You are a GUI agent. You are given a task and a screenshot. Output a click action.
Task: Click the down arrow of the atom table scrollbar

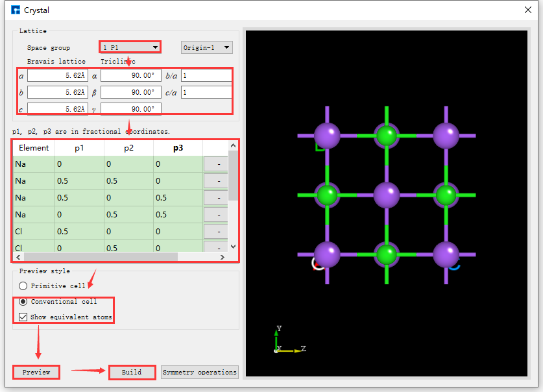[x=232, y=246]
